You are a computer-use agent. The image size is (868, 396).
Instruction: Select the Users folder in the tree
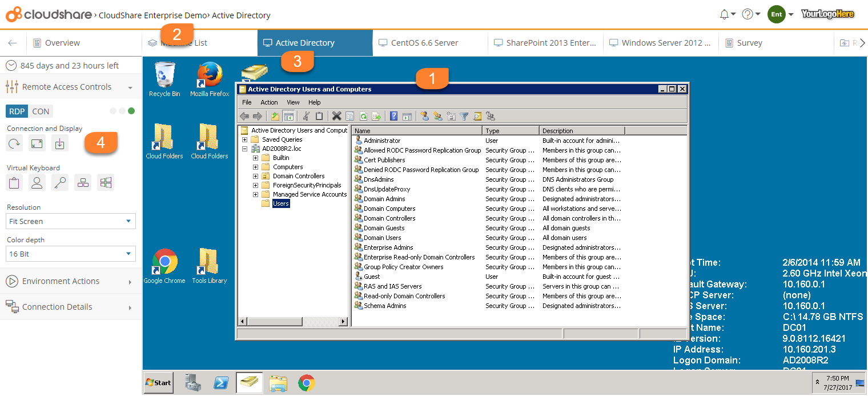pos(281,203)
